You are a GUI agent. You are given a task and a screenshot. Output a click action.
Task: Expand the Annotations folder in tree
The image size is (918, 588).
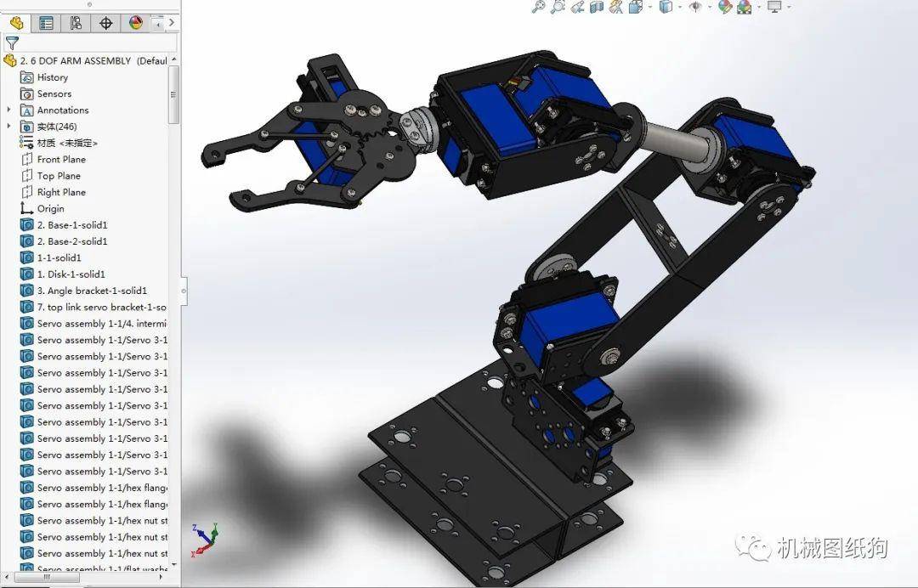coord(9,110)
